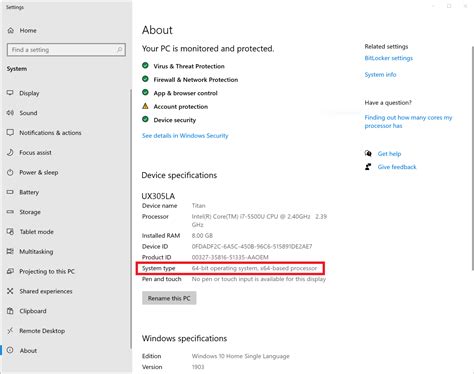Open System info link
Image resolution: width=474 pixels, height=374 pixels.
click(380, 74)
